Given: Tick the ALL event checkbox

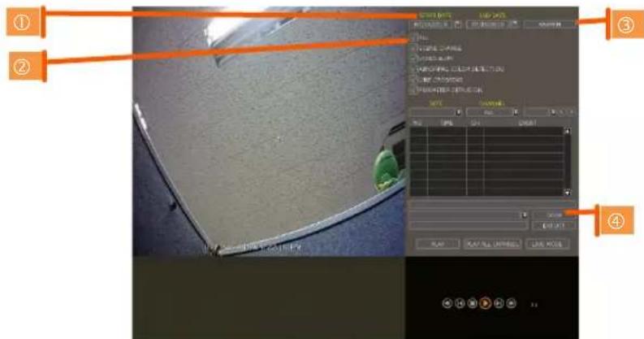Looking at the screenshot, I should coord(414,37).
